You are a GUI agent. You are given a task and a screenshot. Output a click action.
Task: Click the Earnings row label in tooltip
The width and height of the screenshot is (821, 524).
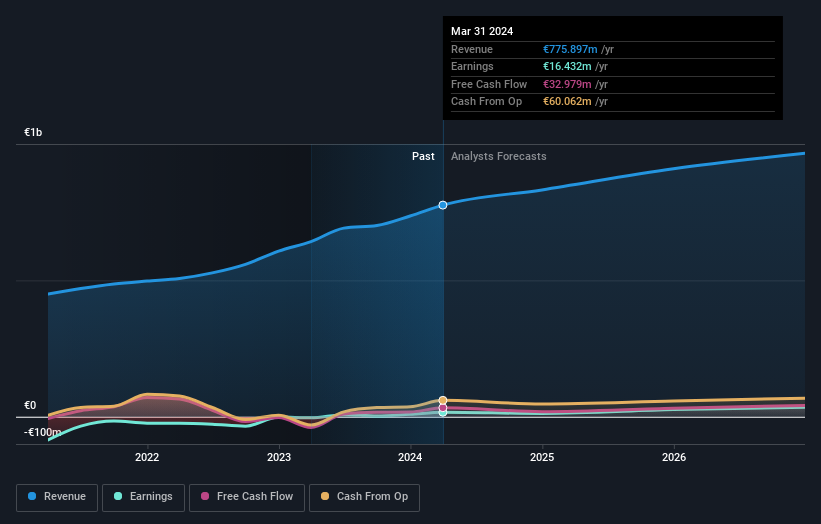472,66
